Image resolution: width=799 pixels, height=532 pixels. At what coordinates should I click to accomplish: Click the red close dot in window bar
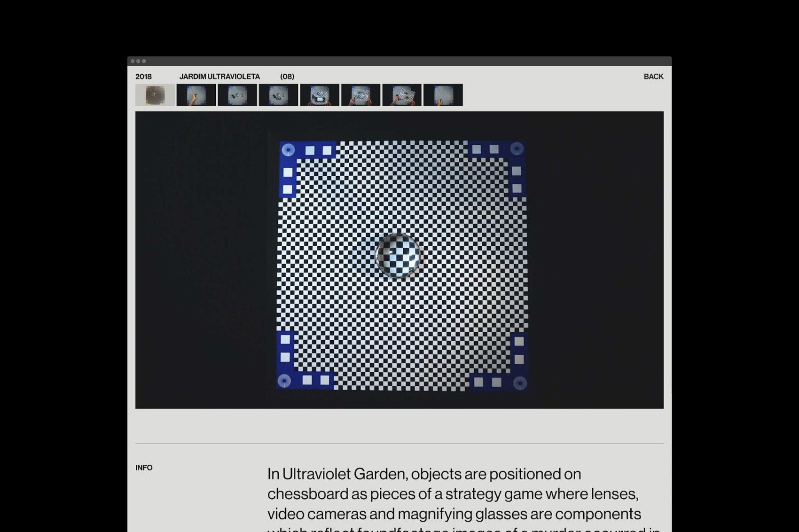click(x=133, y=61)
